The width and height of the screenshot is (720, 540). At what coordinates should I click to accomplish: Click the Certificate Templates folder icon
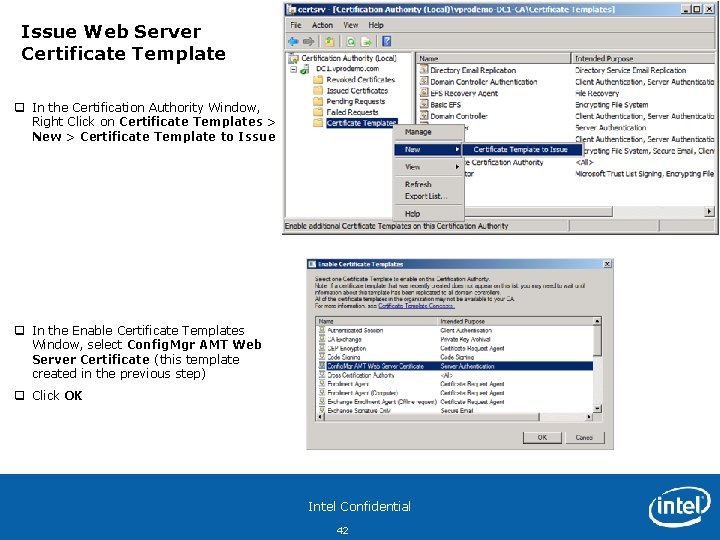(x=318, y=123)
